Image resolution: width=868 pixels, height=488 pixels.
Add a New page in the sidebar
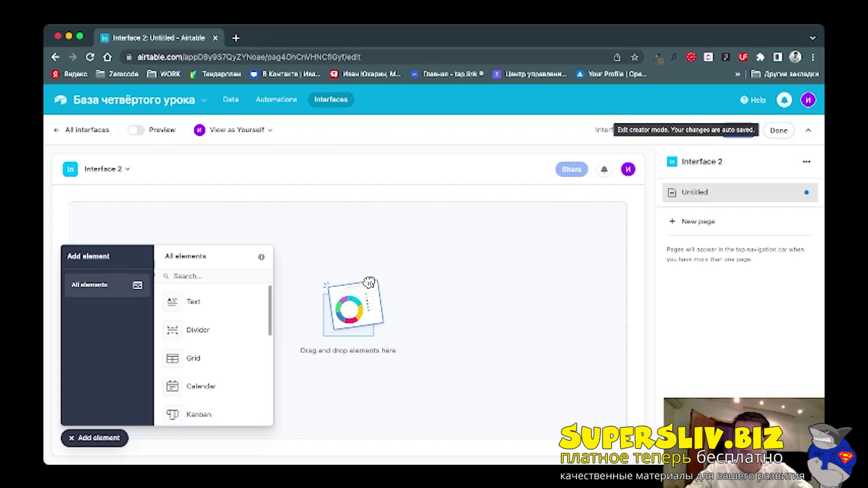click(x=692, y=221)
